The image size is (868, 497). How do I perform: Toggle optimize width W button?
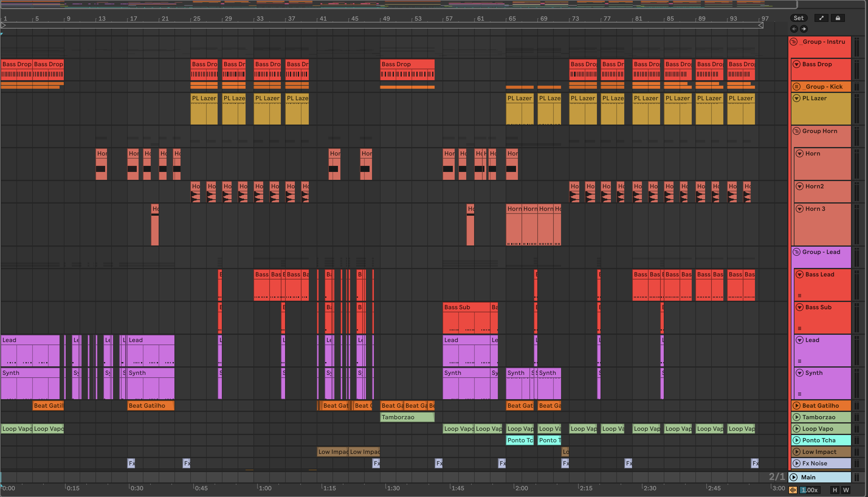pos(846,490)
